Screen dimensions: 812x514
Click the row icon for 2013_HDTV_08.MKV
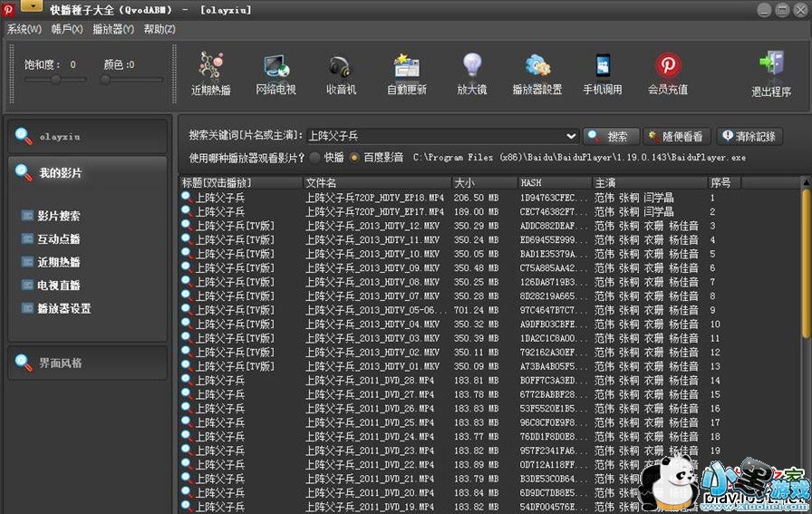[x=187, y=281]
